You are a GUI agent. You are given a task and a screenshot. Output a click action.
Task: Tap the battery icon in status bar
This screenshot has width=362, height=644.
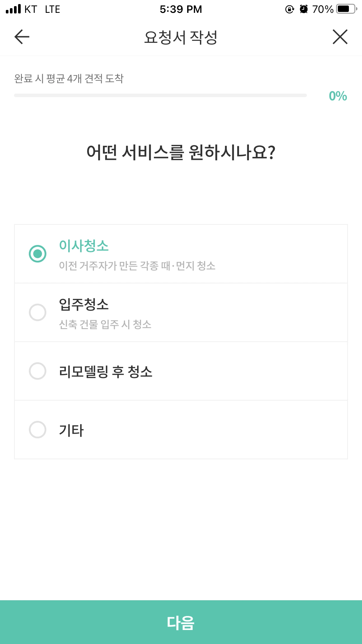[x=346, y=9]
